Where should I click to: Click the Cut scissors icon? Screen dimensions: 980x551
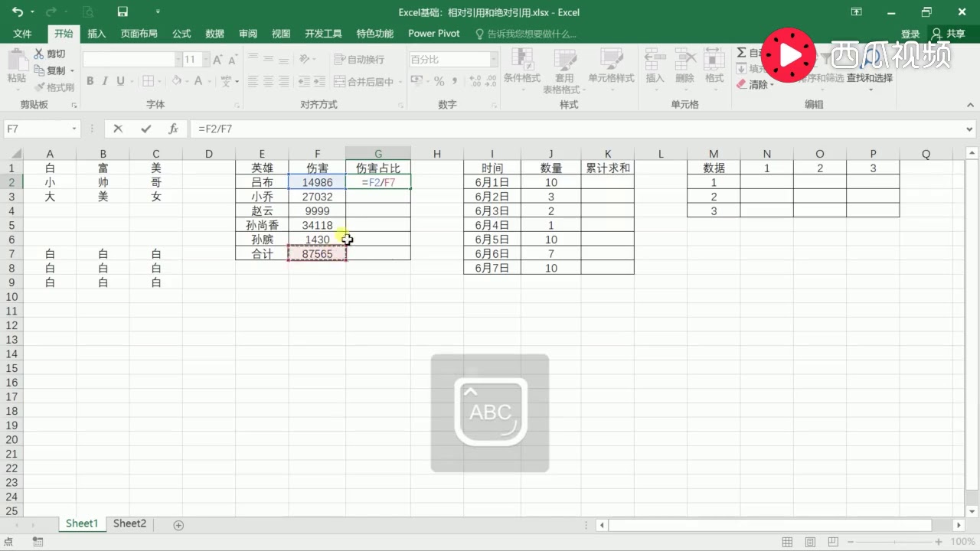click(39, 54)
